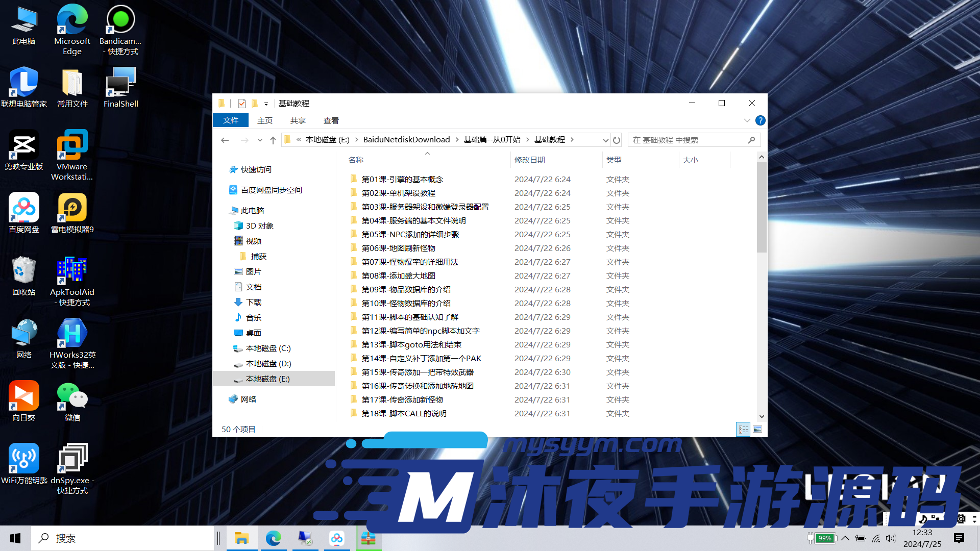This screenshot has height=551, width=980.
Task: Refresh the folder with the address bar refresh icon
Action: coord(617,140)
